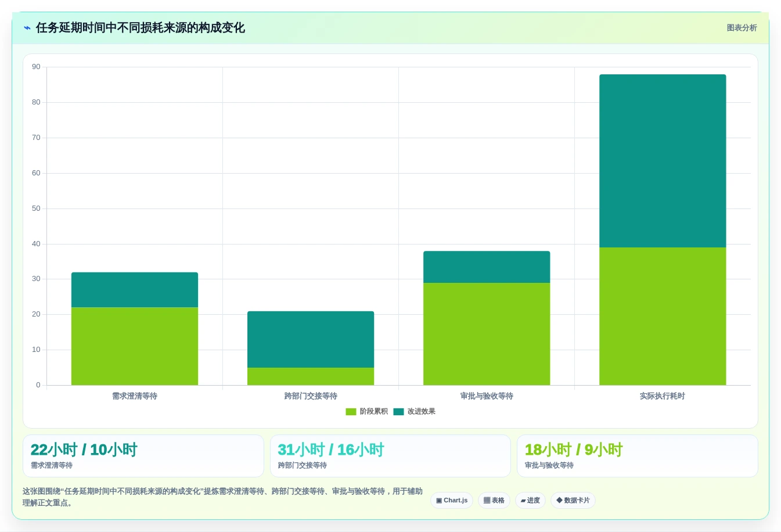Viewport: 781px width, 532px height.
Task: Click the green segment of 实际执行耗时 bar
Action: pyautogui.click(x=663, y=317)
